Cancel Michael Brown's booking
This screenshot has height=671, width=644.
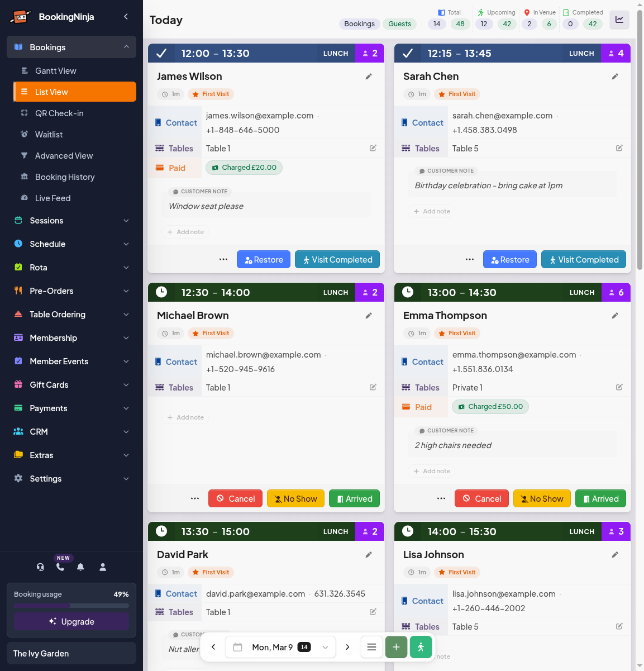[x=236, y=498]
